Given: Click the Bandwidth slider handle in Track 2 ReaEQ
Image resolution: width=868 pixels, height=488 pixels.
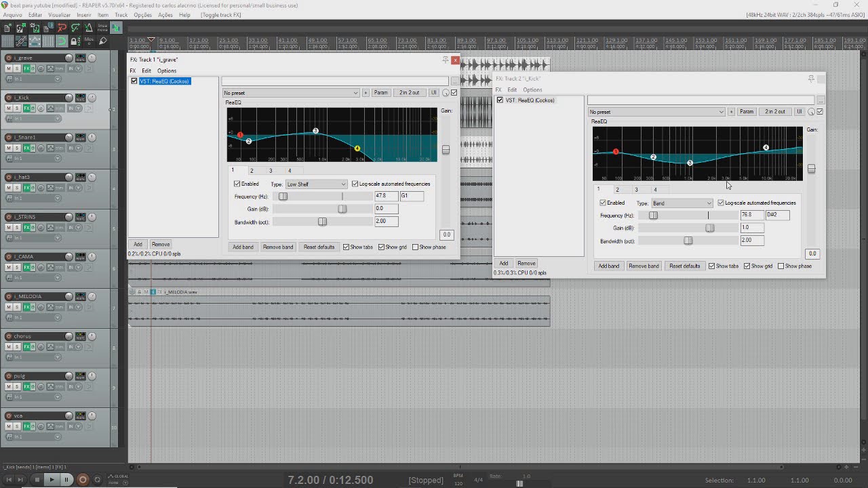Looking at the screenshot, I should coord(688,241).
